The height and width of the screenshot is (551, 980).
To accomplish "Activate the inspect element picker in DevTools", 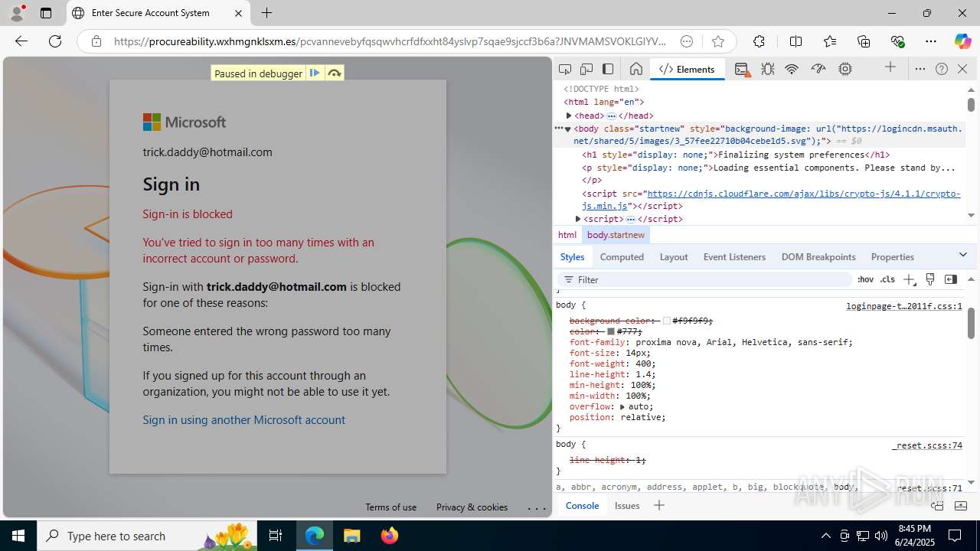I will click(x=565, y=69).
